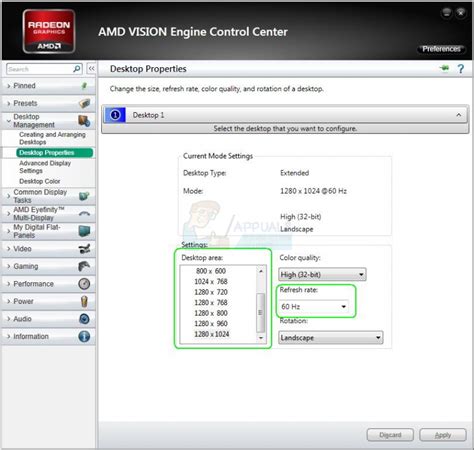The width and height of the screenshot is (474, 450).
Task: Click the Power battery icon
Action: pyautogui.click(x=84, y=301)
